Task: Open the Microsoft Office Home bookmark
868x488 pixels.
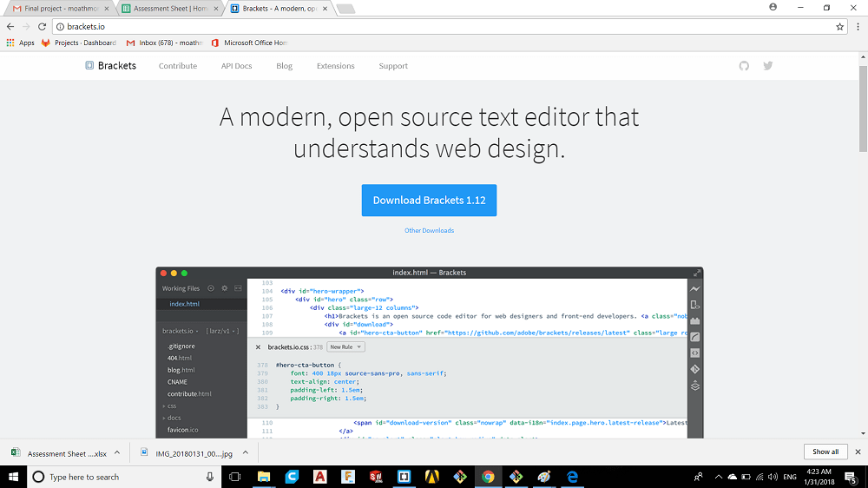Action: (x=249, y=43)
